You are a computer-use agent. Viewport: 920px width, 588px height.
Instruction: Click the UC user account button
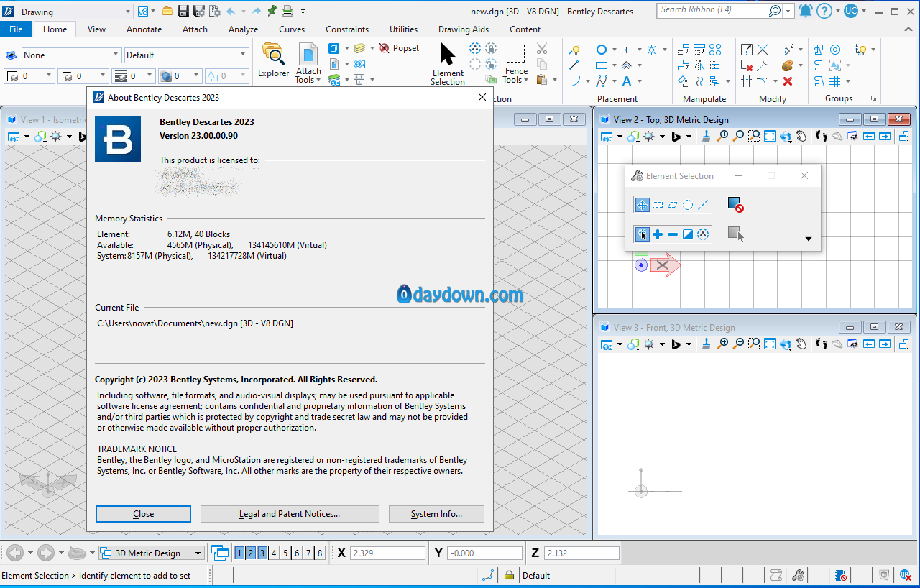click(850, 11)
